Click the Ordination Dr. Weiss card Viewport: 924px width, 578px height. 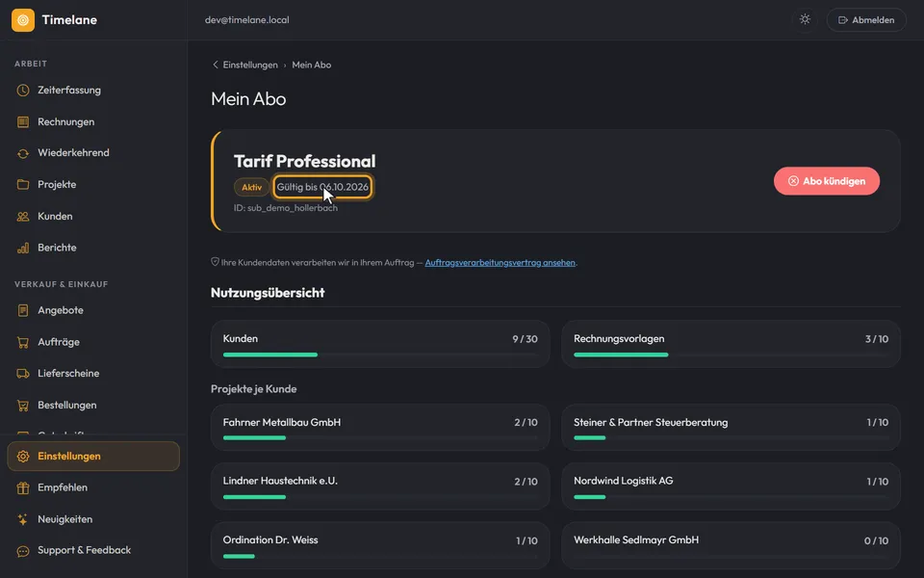[x=380, y=545]
